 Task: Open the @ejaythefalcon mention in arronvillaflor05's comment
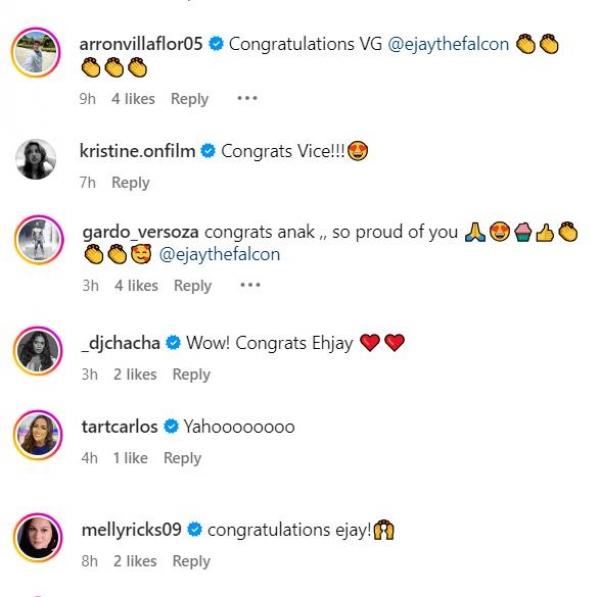pos(449,44)
